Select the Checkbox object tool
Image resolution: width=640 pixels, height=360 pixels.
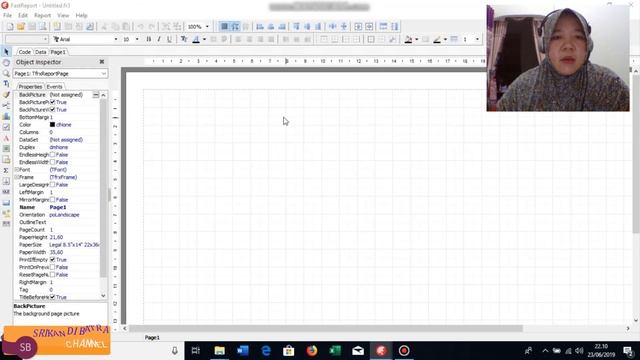[6, 127]
